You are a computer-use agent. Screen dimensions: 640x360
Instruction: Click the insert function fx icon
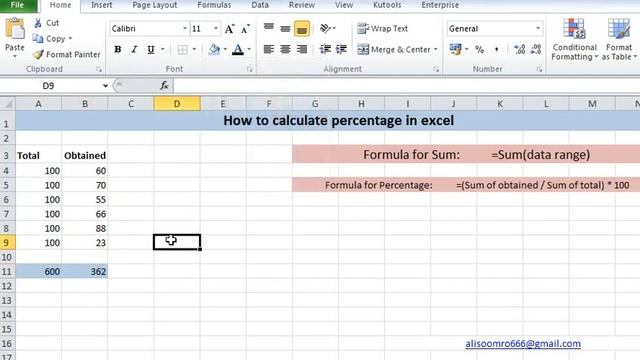(x=164, y=85)
